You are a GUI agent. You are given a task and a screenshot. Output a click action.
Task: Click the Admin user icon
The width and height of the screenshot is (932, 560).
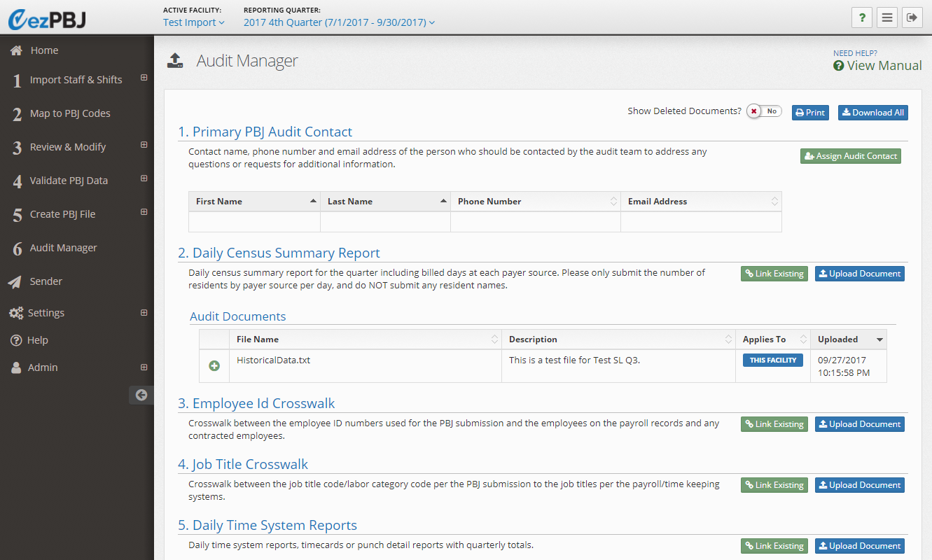(x=16, y=367)
